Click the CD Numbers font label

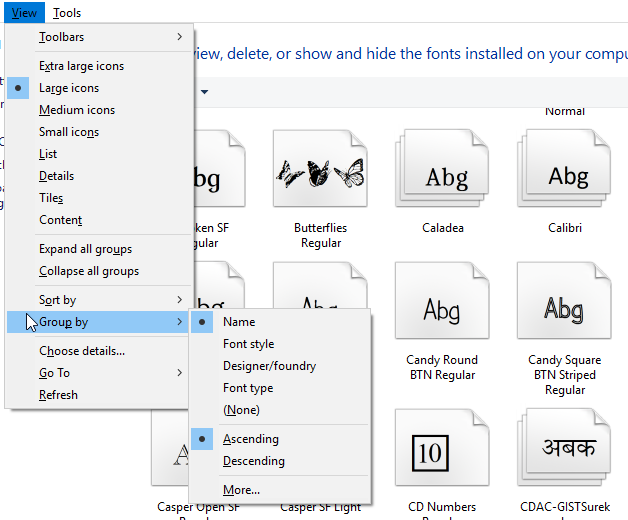pos(442,507)
